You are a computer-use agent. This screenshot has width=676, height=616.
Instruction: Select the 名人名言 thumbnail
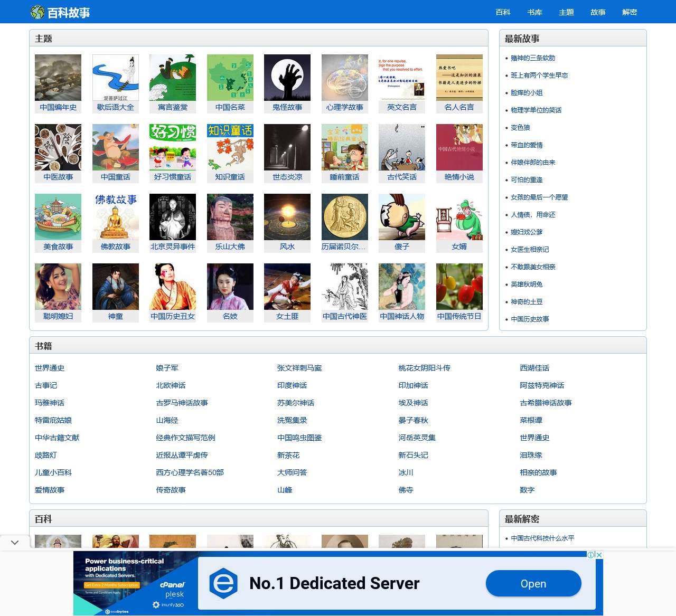[x=459, y=78]
